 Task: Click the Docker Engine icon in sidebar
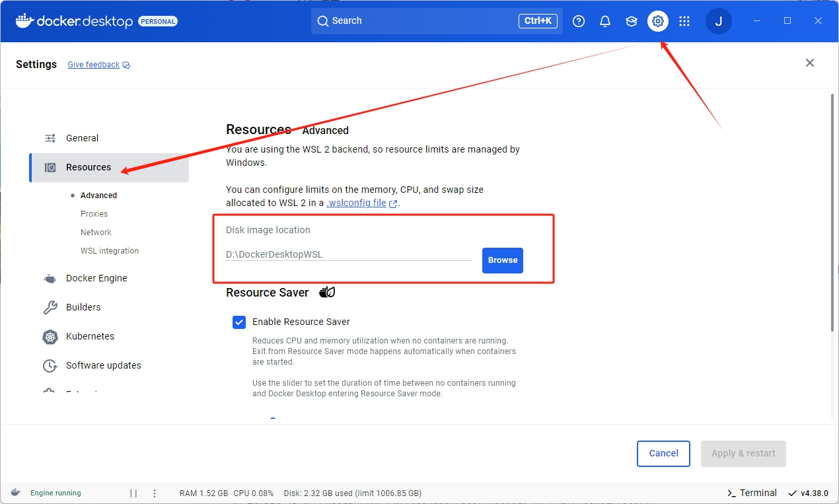50,278
